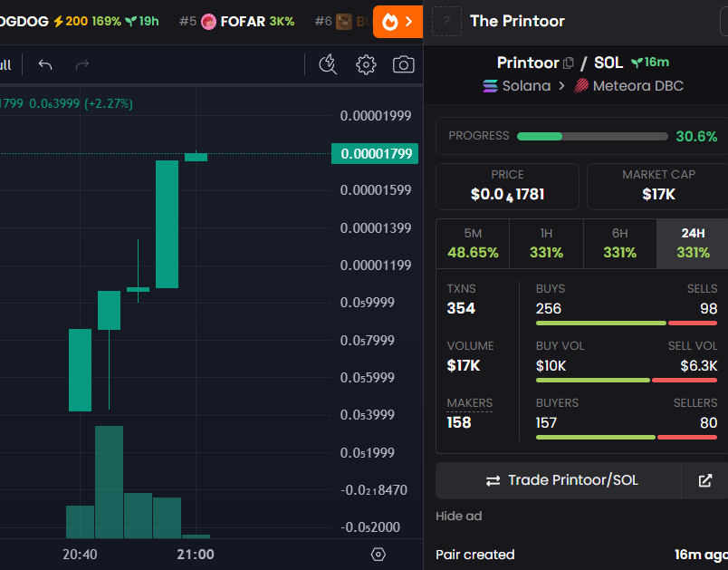Click the Pair created label
The width and height of the screenshot is (728, 570).
(x=475, y=555)
